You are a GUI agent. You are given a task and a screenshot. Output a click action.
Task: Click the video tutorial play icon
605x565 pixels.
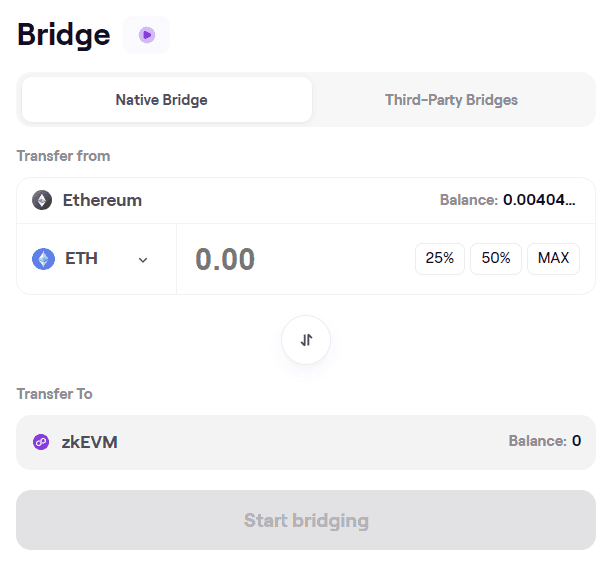146,35
